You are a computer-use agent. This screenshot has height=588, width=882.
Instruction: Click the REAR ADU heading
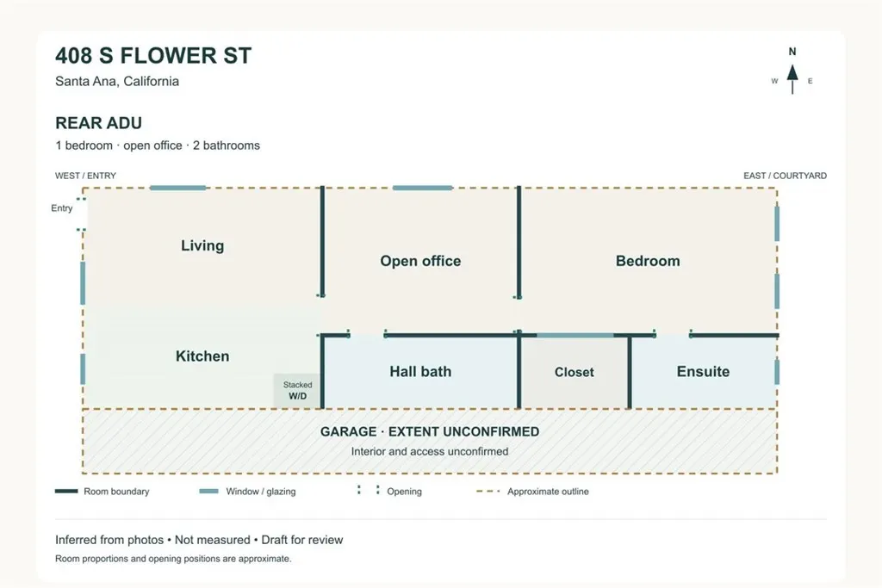point(98,122)
